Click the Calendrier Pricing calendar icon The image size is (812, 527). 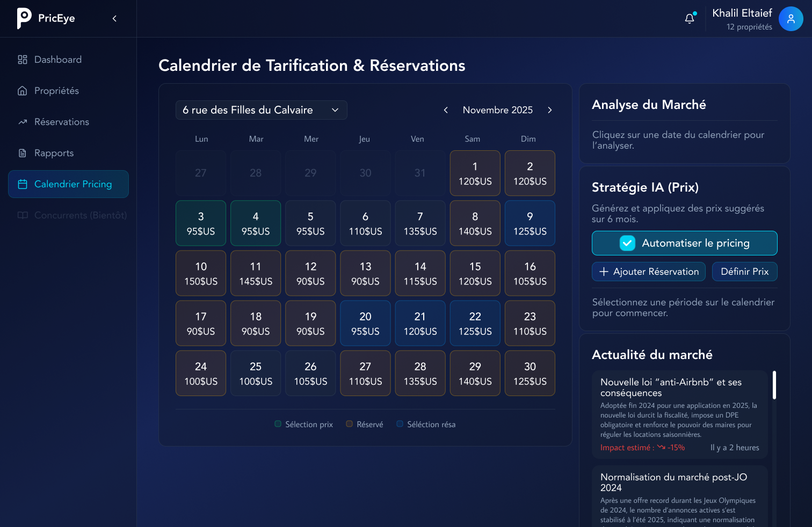pyautogui.click(x=23, y=184)
